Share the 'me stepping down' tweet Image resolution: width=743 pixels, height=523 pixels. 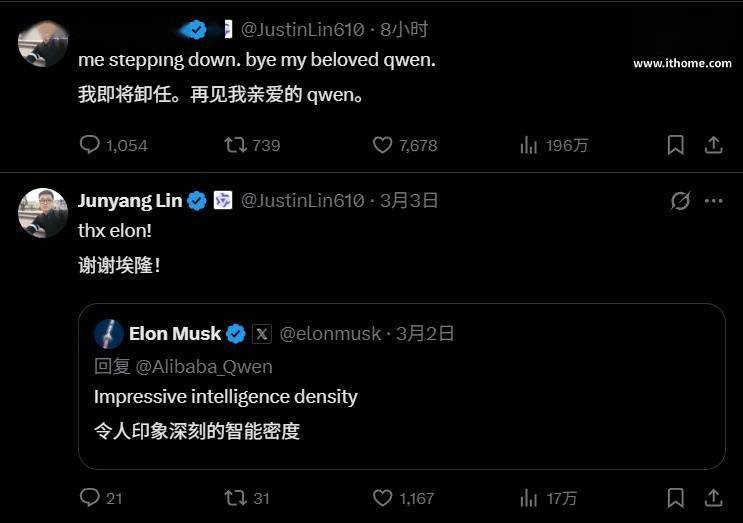point(713,145)
